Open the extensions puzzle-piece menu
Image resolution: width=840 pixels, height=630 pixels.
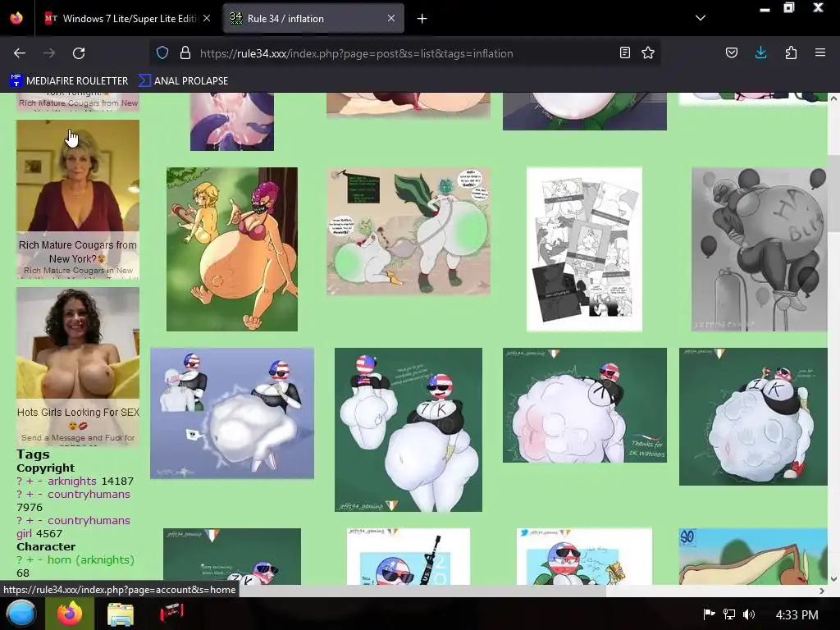coord(791,52)
